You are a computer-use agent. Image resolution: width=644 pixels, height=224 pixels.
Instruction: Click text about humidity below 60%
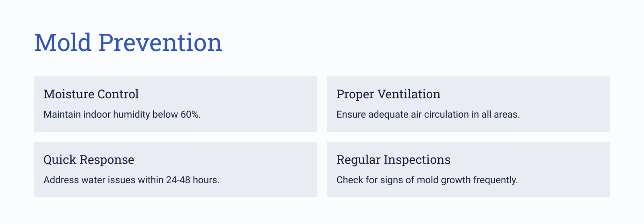(x=122, y=114)
